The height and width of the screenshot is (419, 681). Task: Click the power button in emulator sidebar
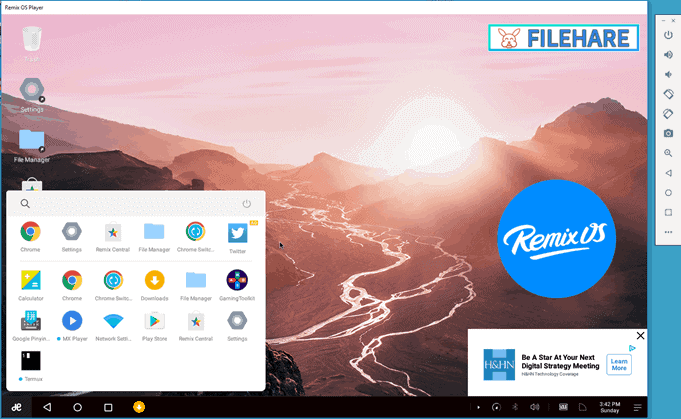click(668, 35)
